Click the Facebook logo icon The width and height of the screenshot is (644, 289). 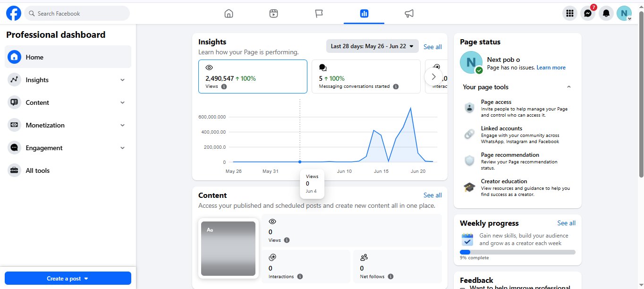pos(13,14)
